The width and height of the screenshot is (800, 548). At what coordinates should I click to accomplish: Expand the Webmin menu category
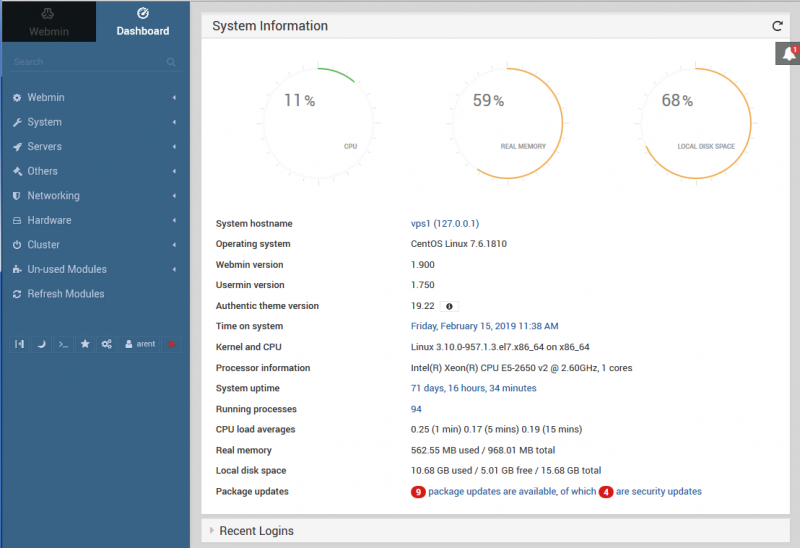(x=95, y=97)
